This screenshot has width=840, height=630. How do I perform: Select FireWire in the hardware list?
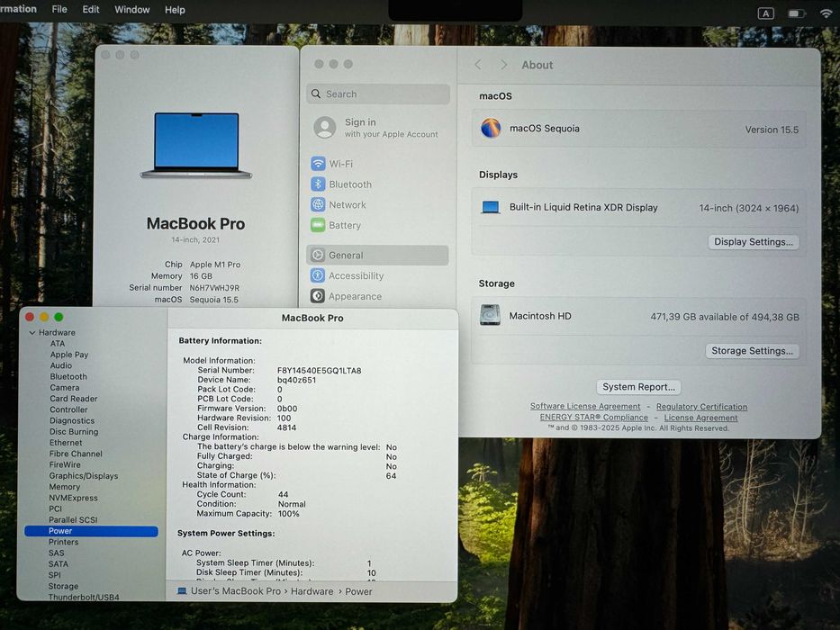pos(65,464)
